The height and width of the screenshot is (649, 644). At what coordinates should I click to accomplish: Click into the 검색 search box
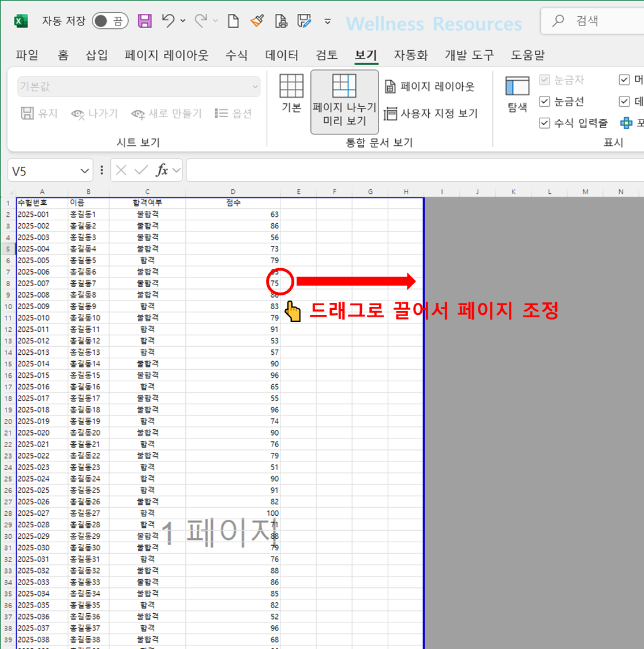pos(592,21)
